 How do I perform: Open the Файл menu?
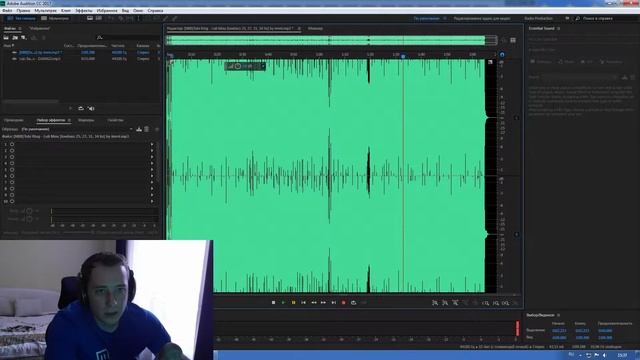pyautogui.click(x=7, y=11)
